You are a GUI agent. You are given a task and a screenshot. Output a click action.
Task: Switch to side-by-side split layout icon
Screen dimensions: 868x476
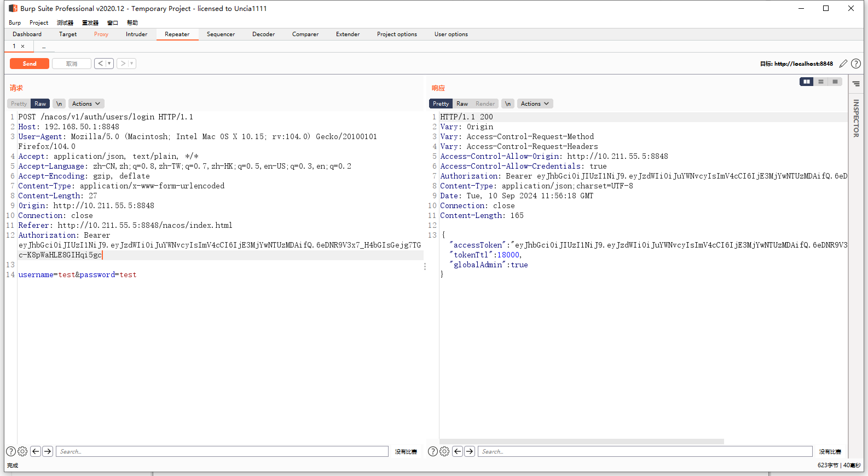(806, 82)
